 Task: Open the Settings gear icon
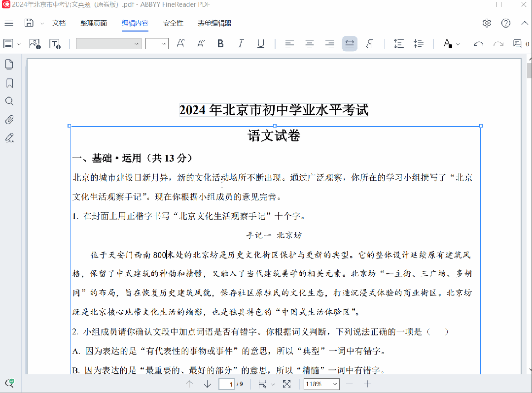[x=487, y=23]
